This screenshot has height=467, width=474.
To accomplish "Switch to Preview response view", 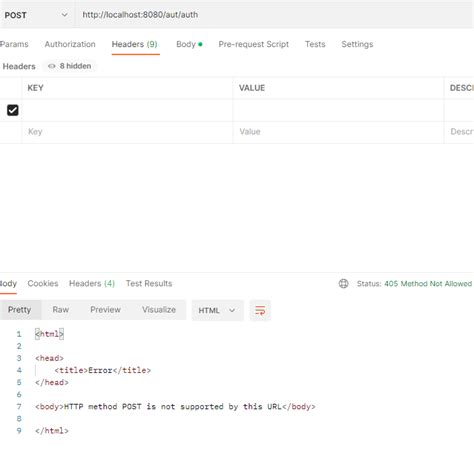I will tap(105, 310).
